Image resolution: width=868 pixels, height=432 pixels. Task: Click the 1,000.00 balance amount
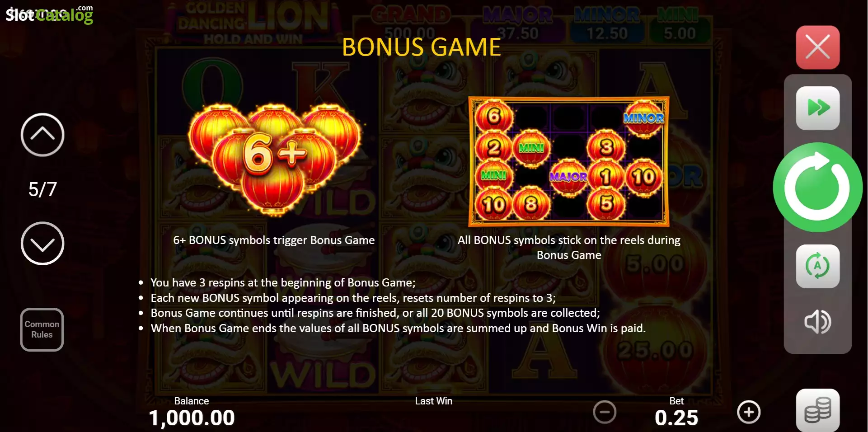point(192,418)
